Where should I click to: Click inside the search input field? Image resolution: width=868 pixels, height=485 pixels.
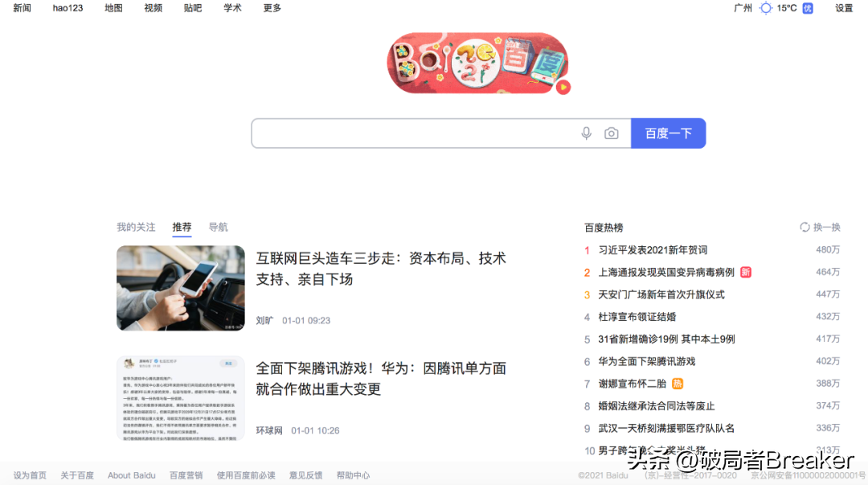[x=418, y=133]
